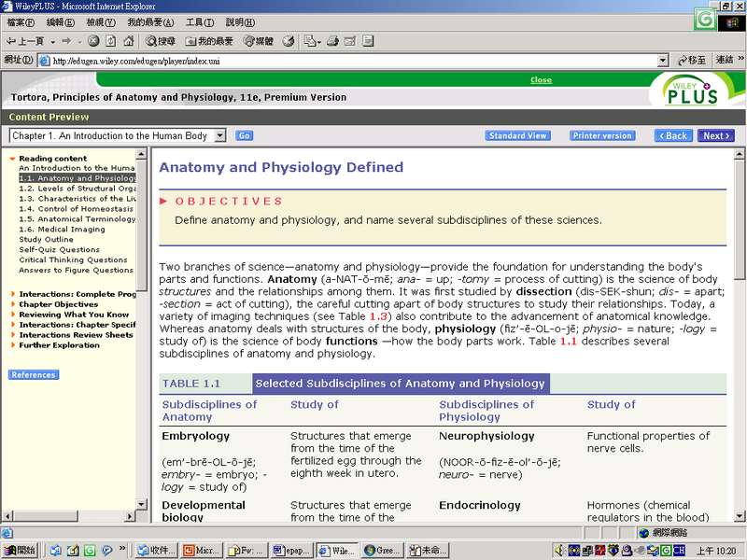747x560 pixels.
Task: Collapse the Reading content section
Action: pos(13,159)
